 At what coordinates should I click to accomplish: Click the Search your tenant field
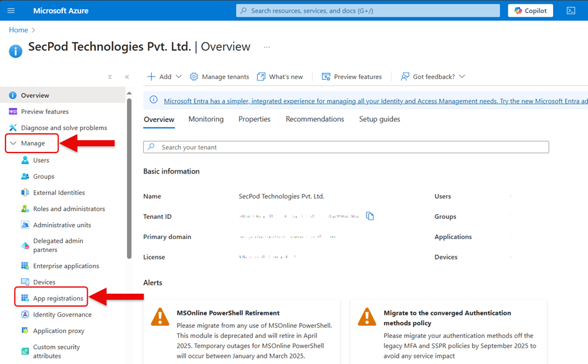346,147
